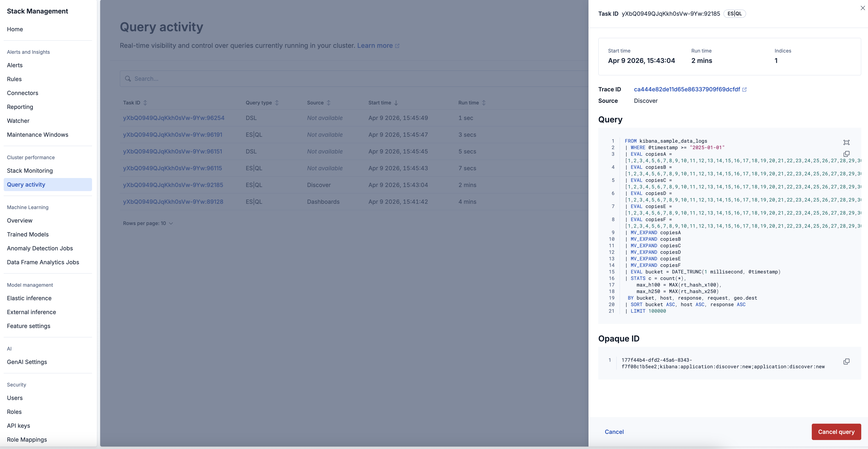Toggle sorting on the Source column
This screenshot has height=449, width=868.
pos(329,103)
